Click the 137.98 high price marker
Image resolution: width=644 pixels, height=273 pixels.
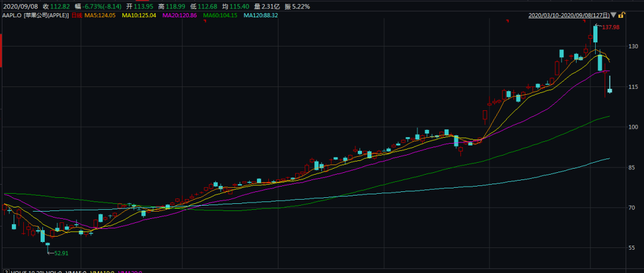[611, 27]
